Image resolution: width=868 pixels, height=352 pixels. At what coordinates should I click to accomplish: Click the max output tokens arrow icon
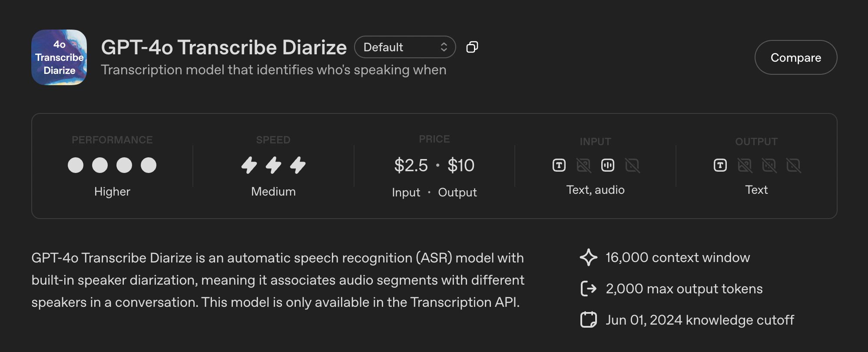click(x=589, y=289)
